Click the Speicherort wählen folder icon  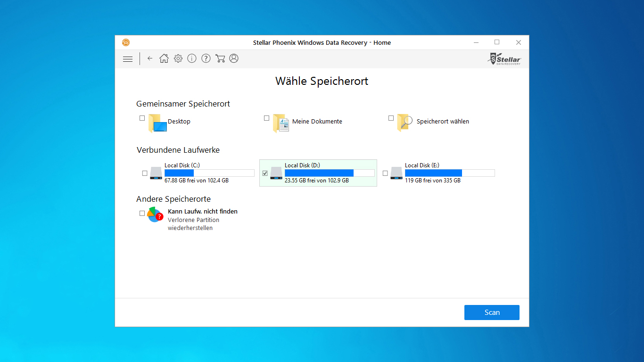pyautogui.click(x=405, y=123)
